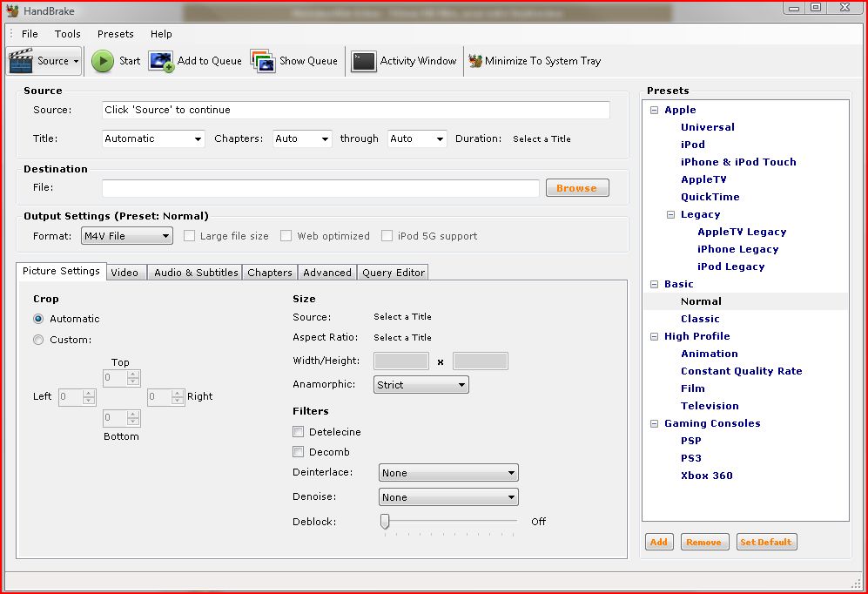
Task: Select the Constant Quality Rate preset
Action: click(x=741, y=371)
